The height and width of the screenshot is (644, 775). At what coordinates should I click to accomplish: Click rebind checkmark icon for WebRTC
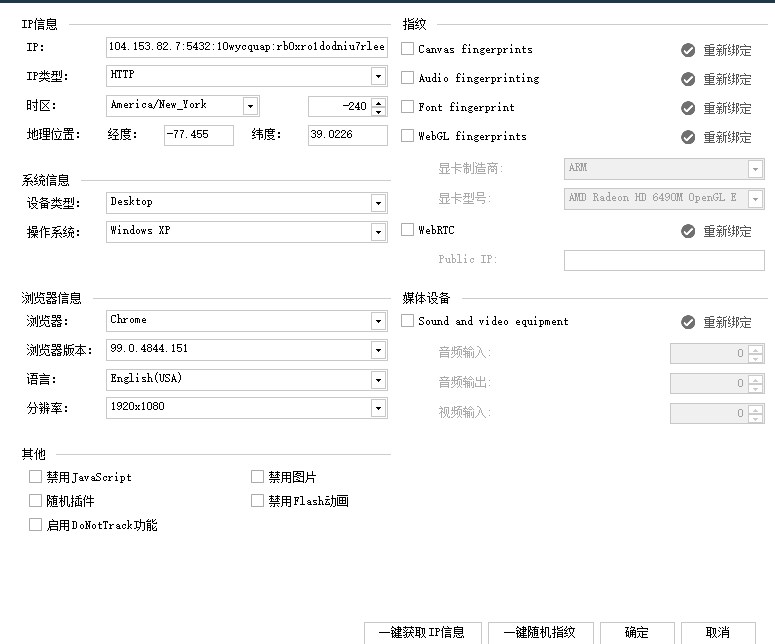688,231
